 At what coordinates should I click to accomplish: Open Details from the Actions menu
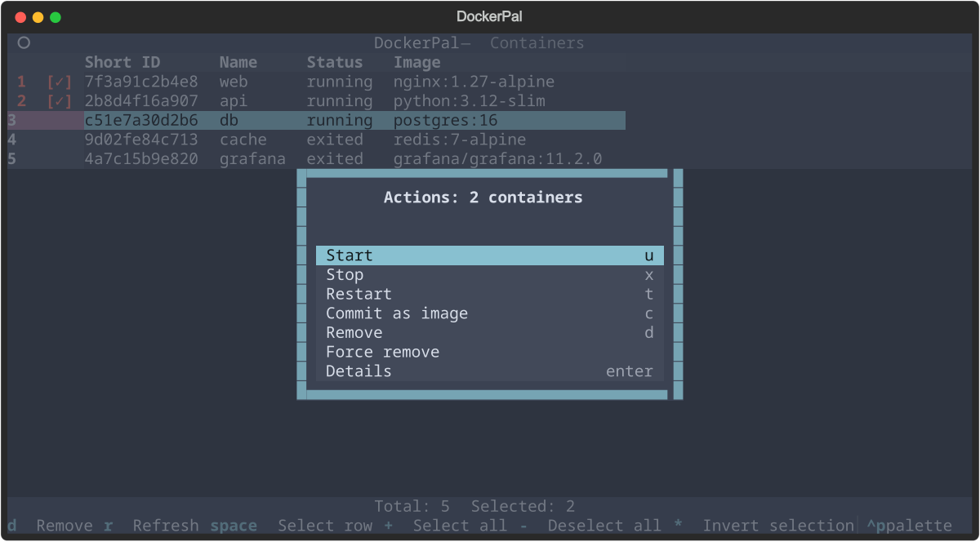490,371
